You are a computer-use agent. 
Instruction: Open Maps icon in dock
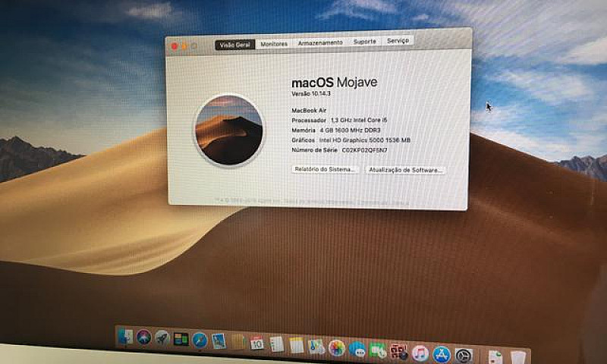pyautogui.click(x=316, y=347)
